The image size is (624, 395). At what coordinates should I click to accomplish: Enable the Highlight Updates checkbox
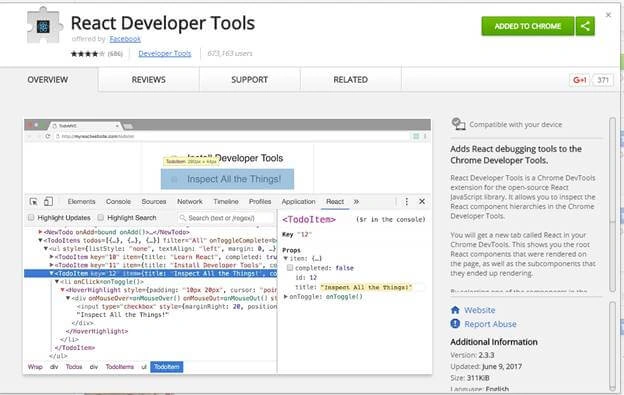coord(31,217)
